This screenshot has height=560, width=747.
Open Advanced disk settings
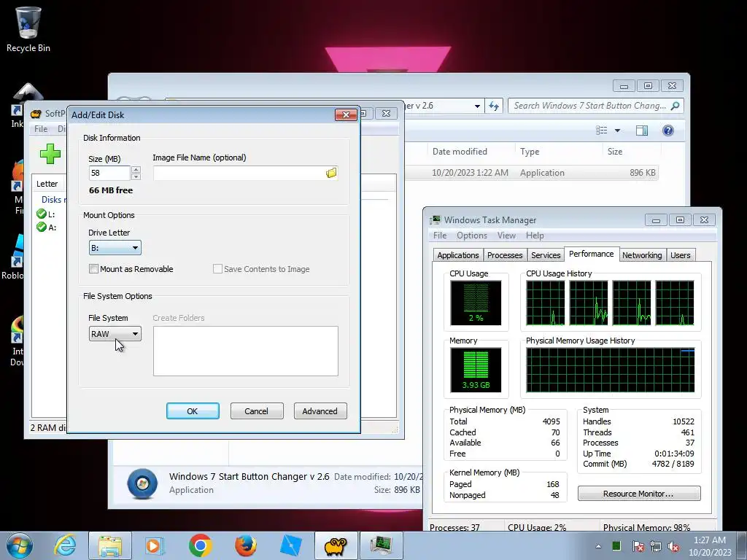320,411
